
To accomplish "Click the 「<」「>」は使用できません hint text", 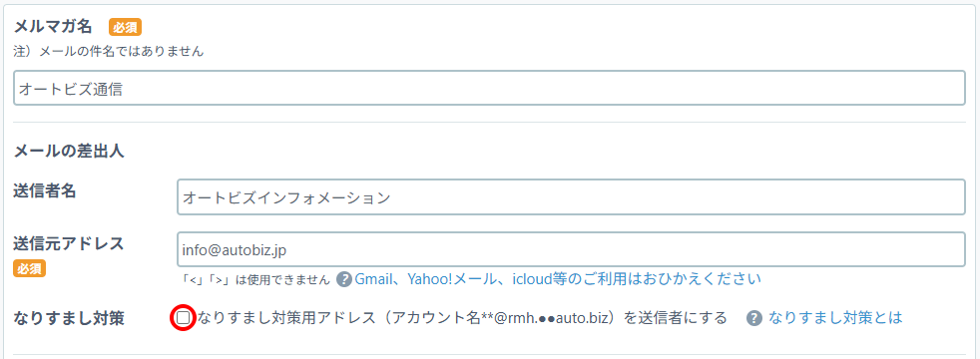I will pos(253,279).
